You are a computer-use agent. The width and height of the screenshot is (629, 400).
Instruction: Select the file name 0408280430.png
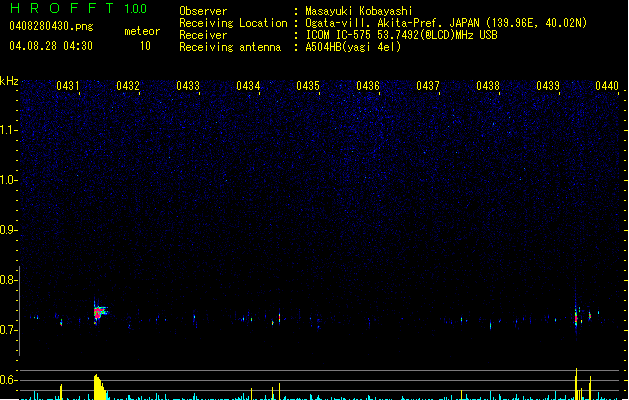point(51,26)
